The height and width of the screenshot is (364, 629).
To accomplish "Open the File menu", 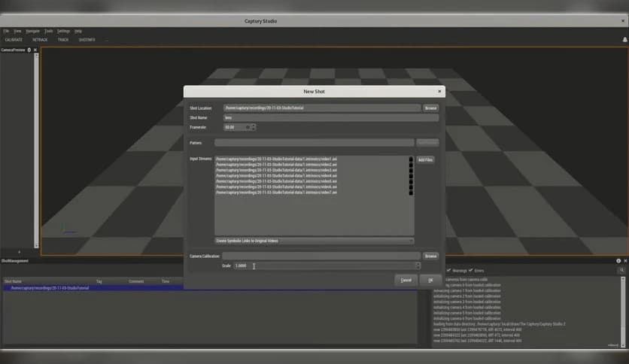I will pos(6,31).
